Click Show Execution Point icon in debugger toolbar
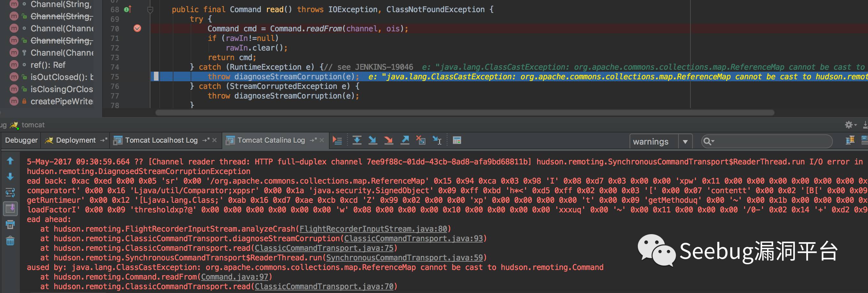868x293 pixels. coord(337,140)
